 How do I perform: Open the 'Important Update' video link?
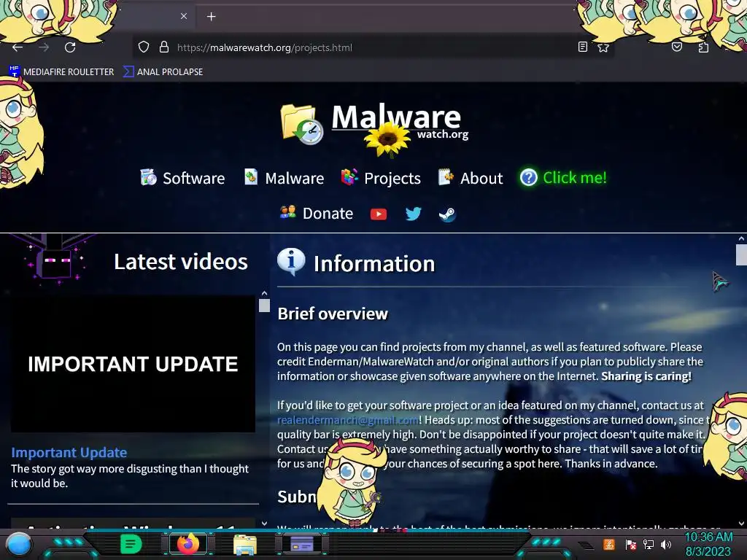69,452
